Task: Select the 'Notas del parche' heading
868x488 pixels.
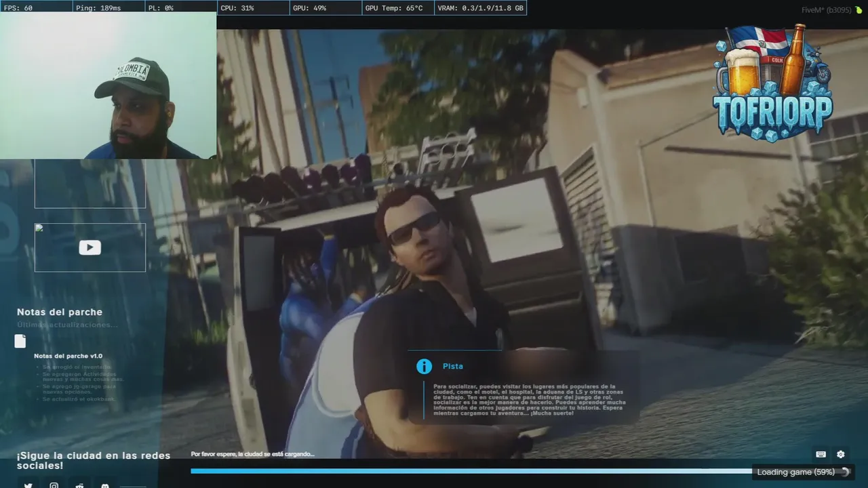Action: pyautogui.click(x=60, y=312)
